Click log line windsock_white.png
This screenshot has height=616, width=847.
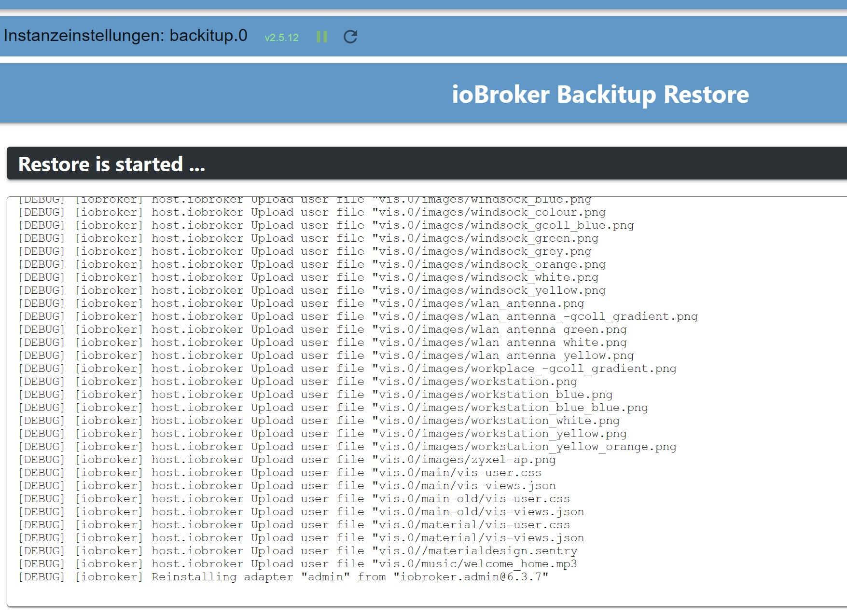(x=308, y=277)
